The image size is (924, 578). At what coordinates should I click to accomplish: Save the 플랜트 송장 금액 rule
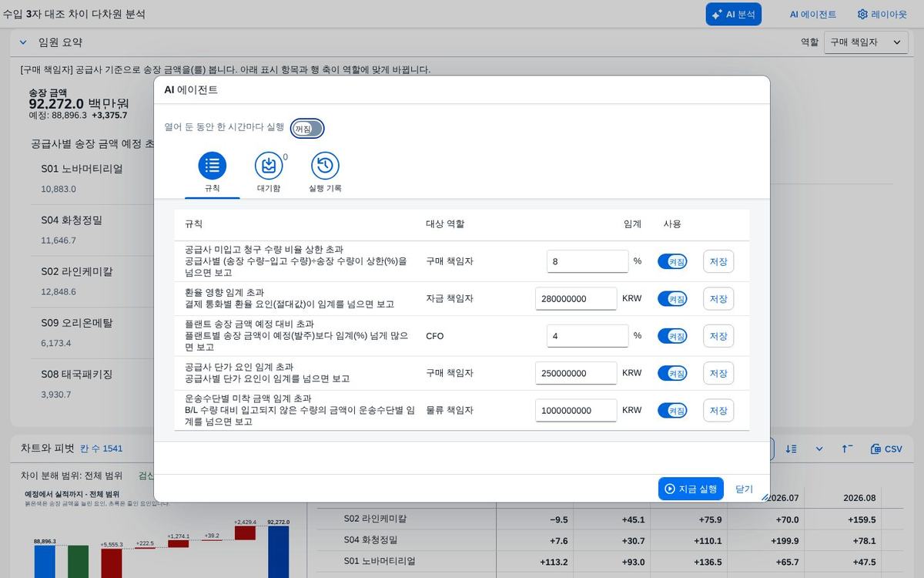(x=718, y=336)
